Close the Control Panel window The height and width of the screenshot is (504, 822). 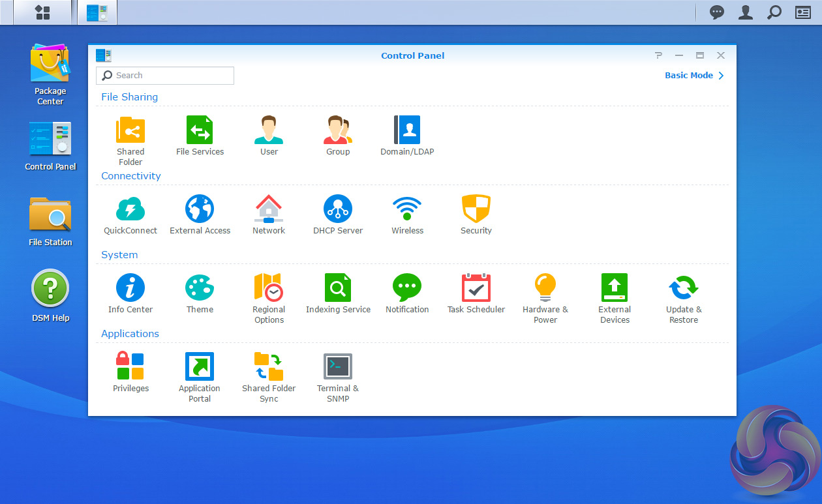pos(721,55)
